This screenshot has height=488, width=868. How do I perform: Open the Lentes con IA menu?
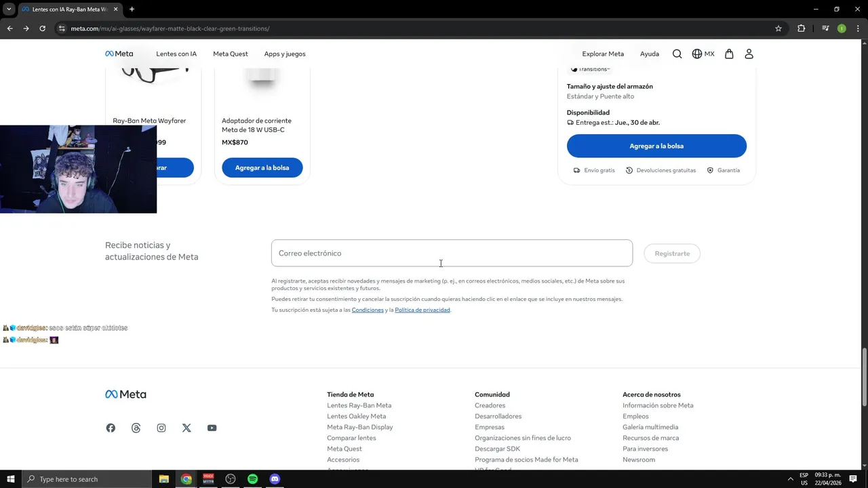coord(176,54)
